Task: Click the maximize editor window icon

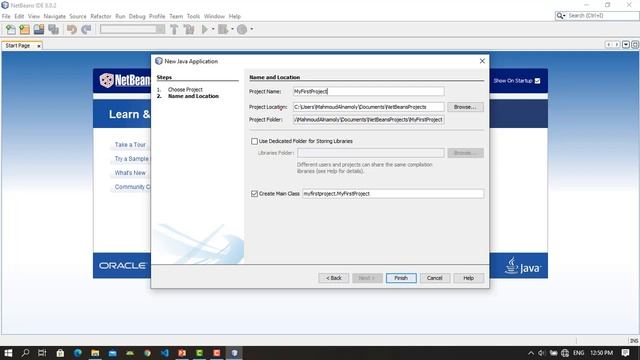Action: 635,44
